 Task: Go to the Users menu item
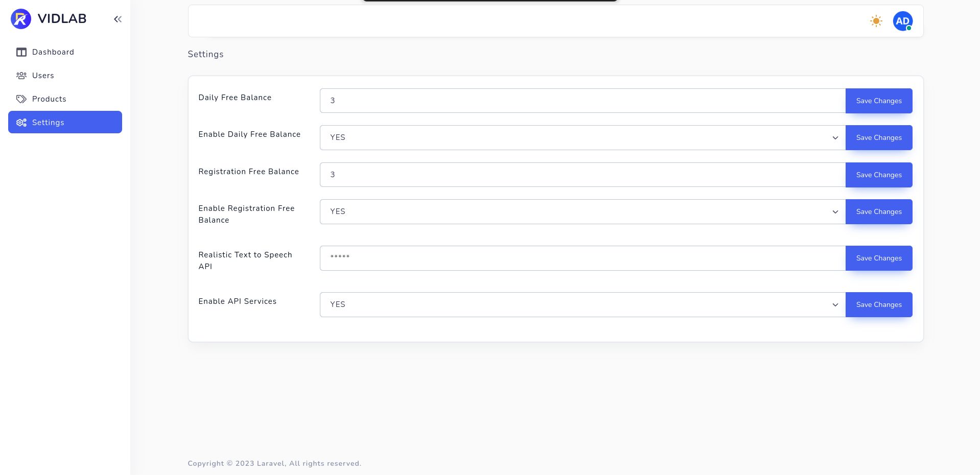pyautogui.click(x=65, y=76)
